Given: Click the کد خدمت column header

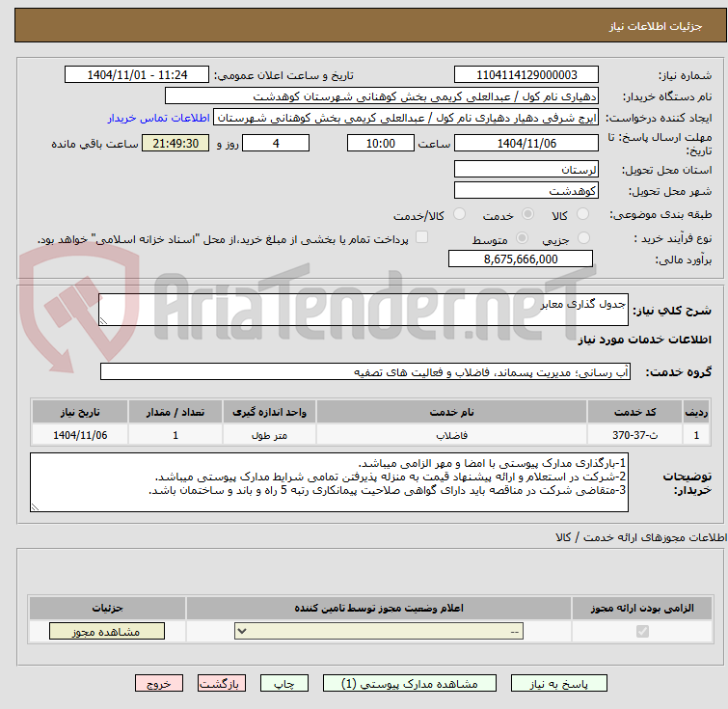Looking at the screenshot, I should (634, 412).
